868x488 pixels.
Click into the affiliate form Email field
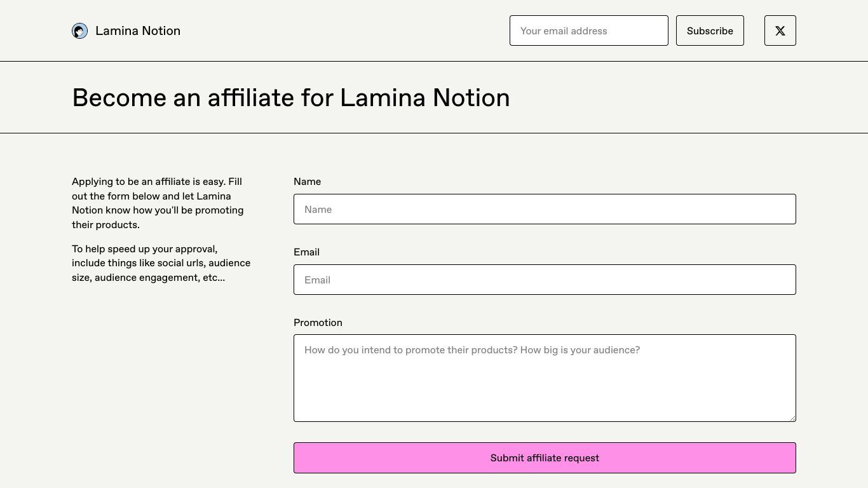[x=545, y=280]
